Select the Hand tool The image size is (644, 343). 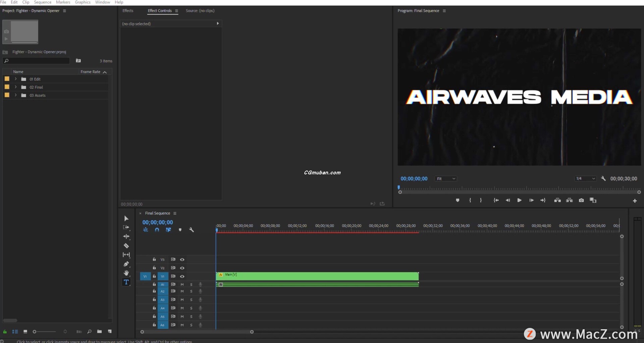[x=126, y=273]
